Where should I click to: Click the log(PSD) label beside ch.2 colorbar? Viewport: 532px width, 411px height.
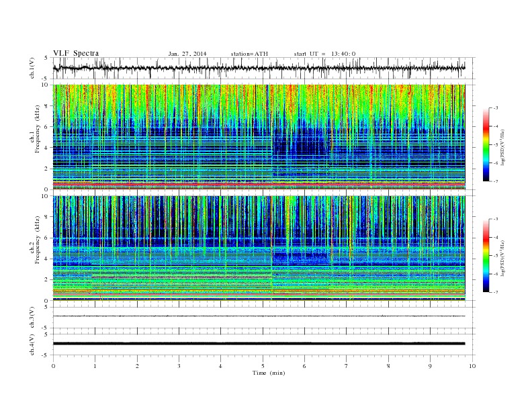[502, 259]
